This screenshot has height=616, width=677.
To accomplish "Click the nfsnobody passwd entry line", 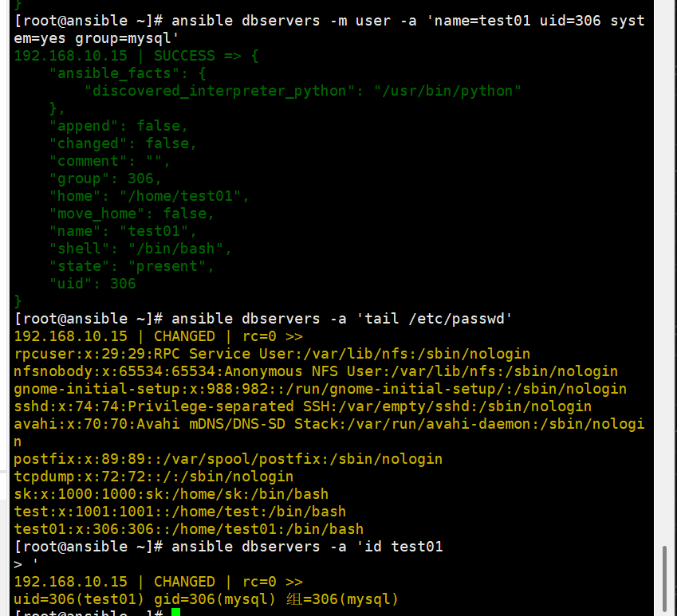I will (x=316, y=371).
